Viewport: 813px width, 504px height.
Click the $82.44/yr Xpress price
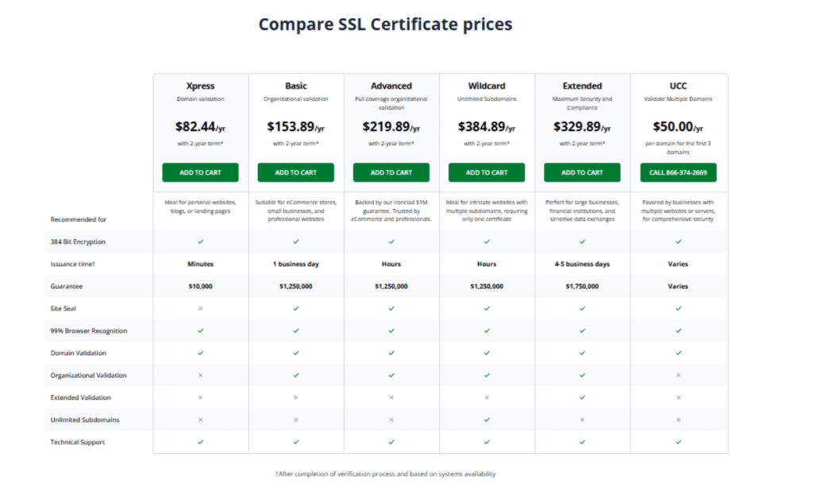pyautogui.click(x=200, y=126)
